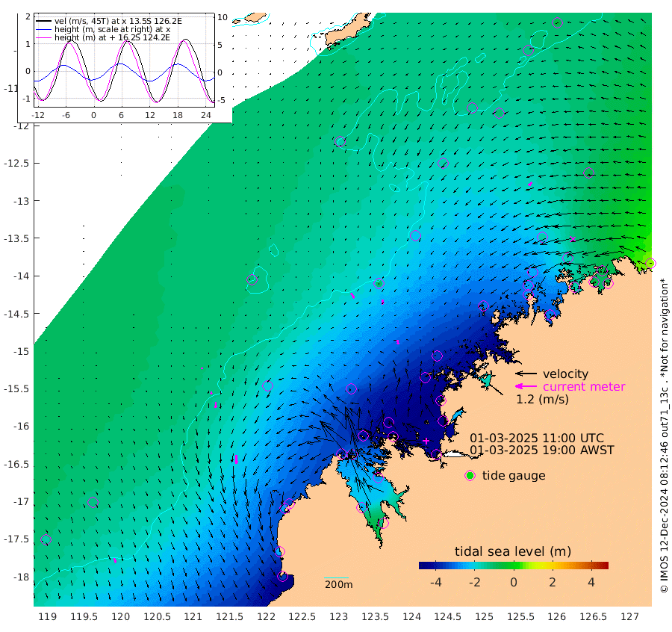Click the '-4' colorbar tick label
672x632 pixels.
pos(435,582)
